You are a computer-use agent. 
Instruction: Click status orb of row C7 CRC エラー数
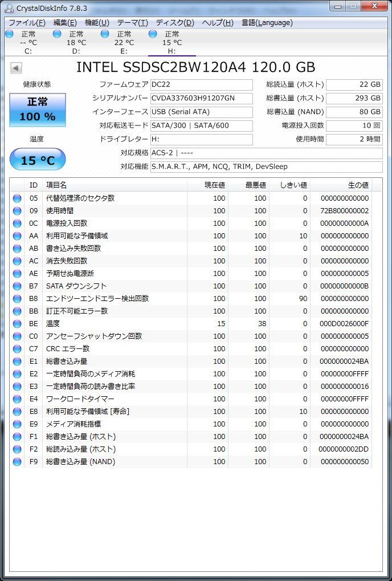(17, 349)
